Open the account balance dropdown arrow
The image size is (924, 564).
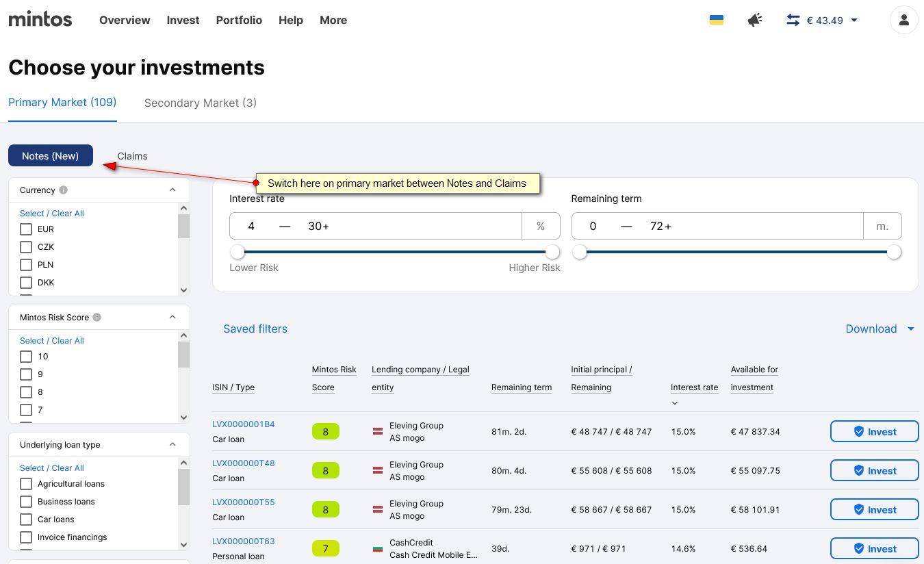[854, 21]
